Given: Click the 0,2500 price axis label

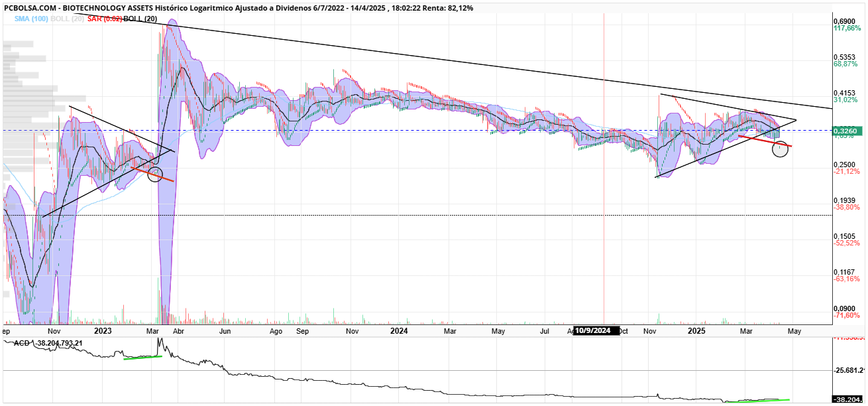Looking at the screenshot, I should tap(844, 165).
